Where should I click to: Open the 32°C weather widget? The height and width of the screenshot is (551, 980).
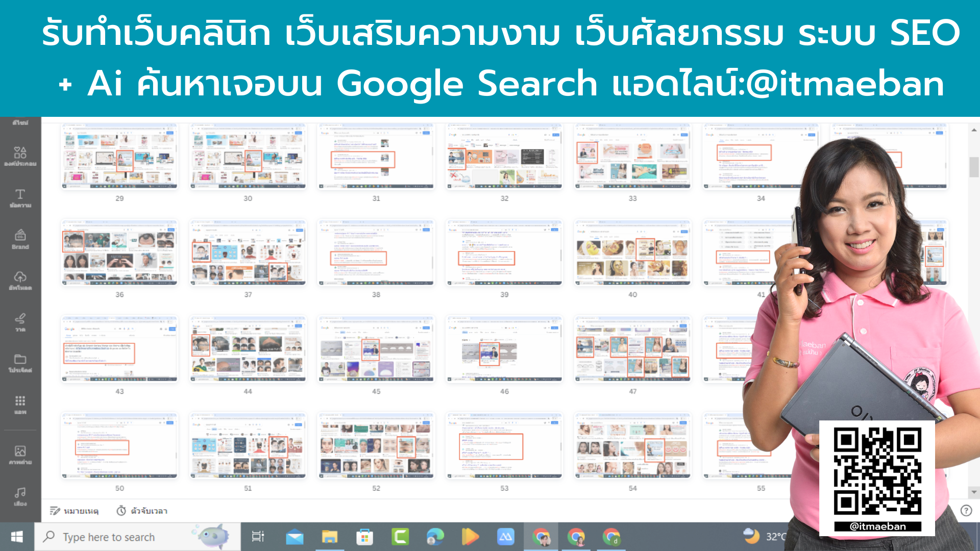(763, 537)
